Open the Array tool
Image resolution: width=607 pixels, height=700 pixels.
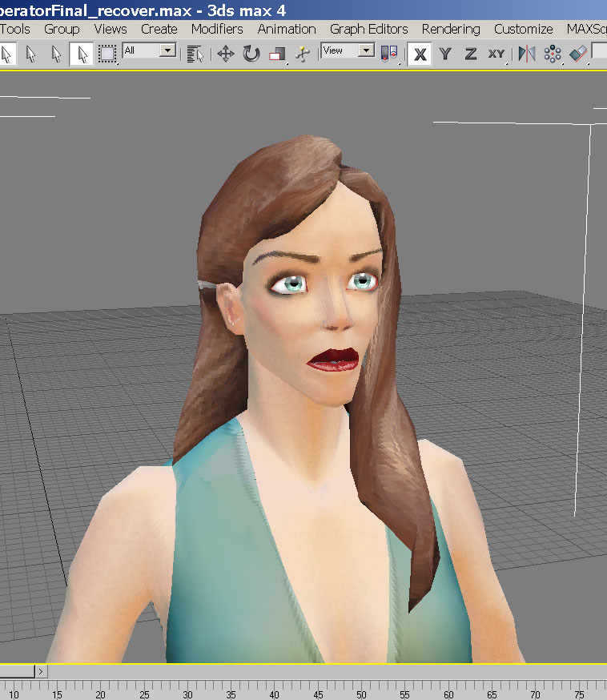(x=552, y=54)
